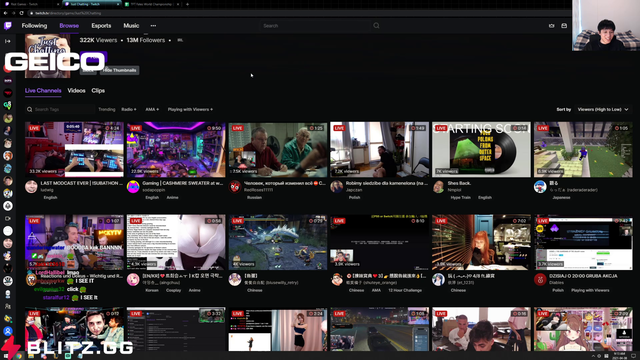Click the Hide Thumbnails button

[x=120, y=70]
